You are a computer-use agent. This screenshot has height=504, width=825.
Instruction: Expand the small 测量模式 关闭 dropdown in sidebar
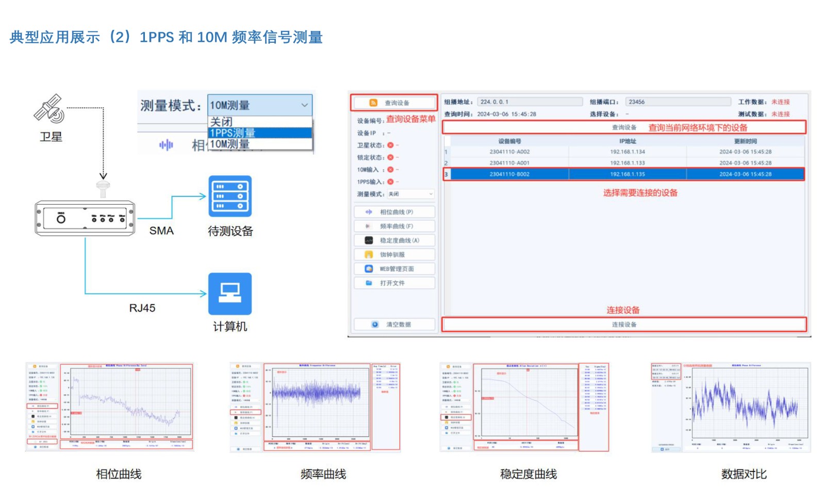click(410, 194)
